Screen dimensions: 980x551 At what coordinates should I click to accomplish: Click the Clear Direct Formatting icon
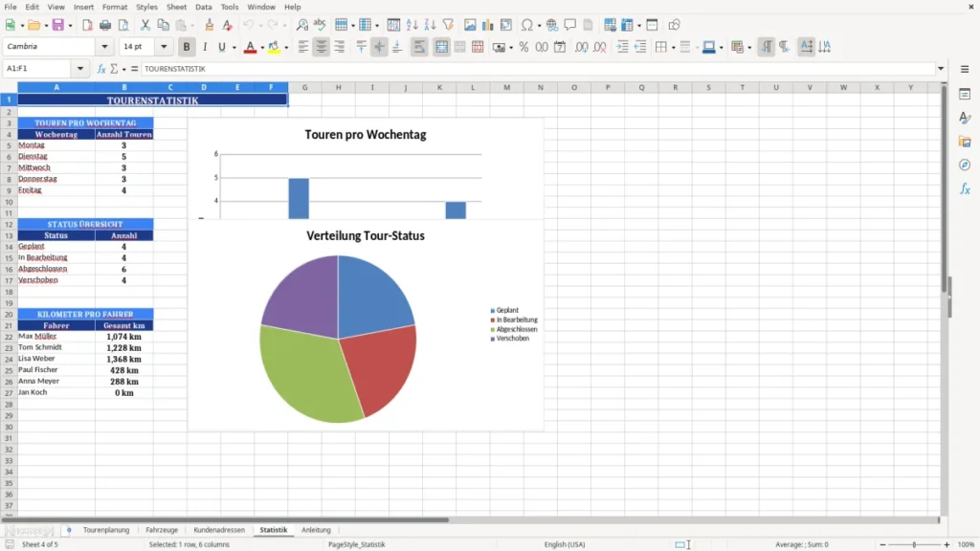[x=227, y=25]
